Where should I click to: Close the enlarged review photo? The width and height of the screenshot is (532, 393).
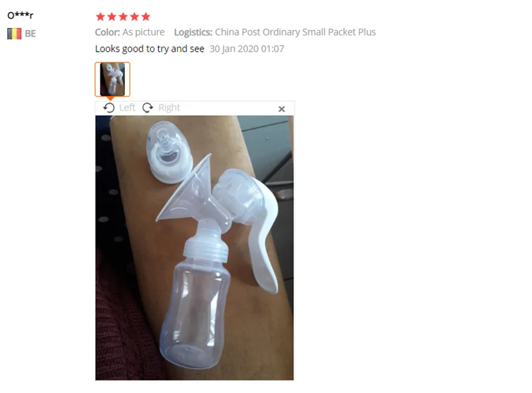(281, 109)
